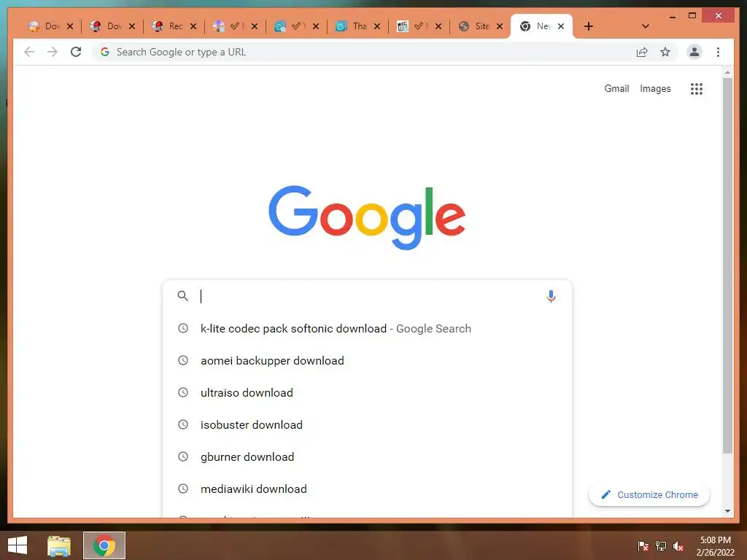The width and height of the screenshot is (747, 560).
Task: Share this page using the share icon
Action: tap(642, 52)
